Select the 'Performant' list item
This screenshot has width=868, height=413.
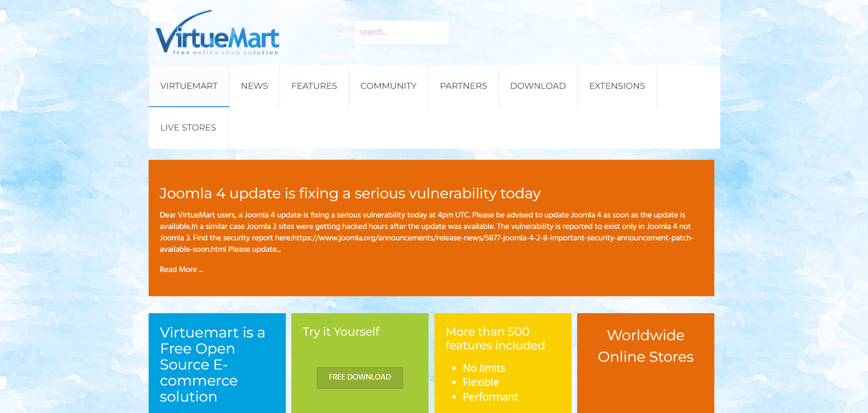click(490, 397)
